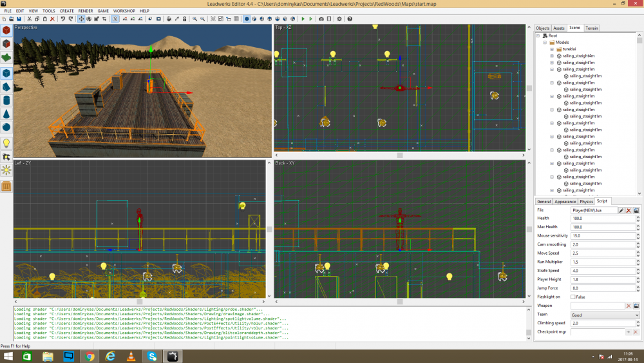Click the Undo arrow in toolbar
The height and width of the screenshot is (363, 644).
tap(62, 19)
